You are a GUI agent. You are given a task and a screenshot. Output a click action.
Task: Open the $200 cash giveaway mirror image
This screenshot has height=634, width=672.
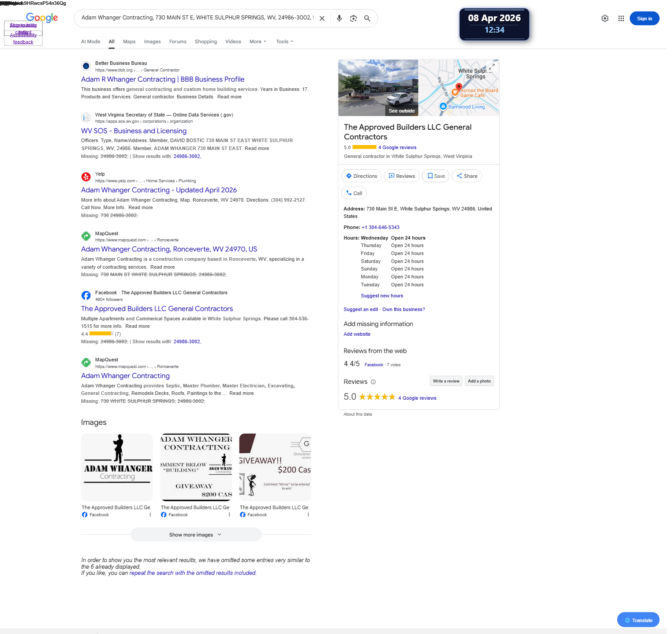click(275, 467)
